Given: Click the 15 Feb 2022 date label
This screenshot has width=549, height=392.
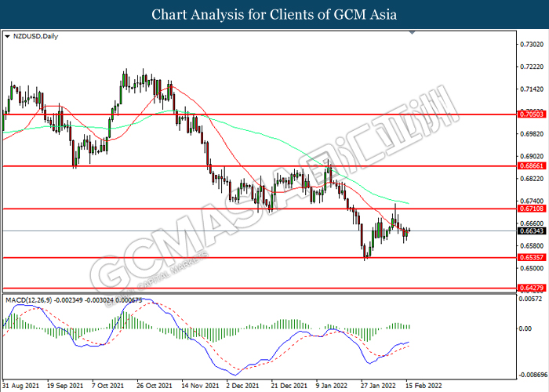Looking at the screenshot, I should coord(424,386).
